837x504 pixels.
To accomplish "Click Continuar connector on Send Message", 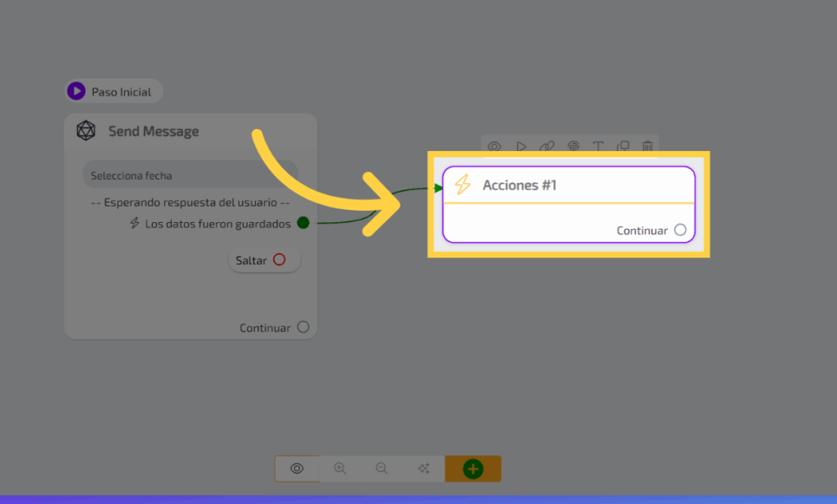I will (303, 328).
